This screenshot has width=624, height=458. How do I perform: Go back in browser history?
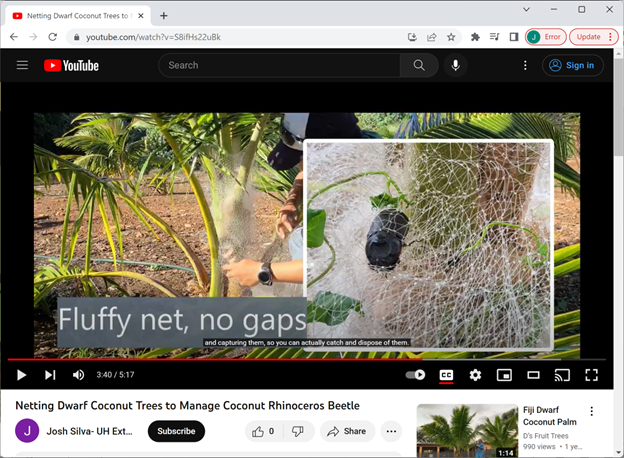[x=14, y=37]
